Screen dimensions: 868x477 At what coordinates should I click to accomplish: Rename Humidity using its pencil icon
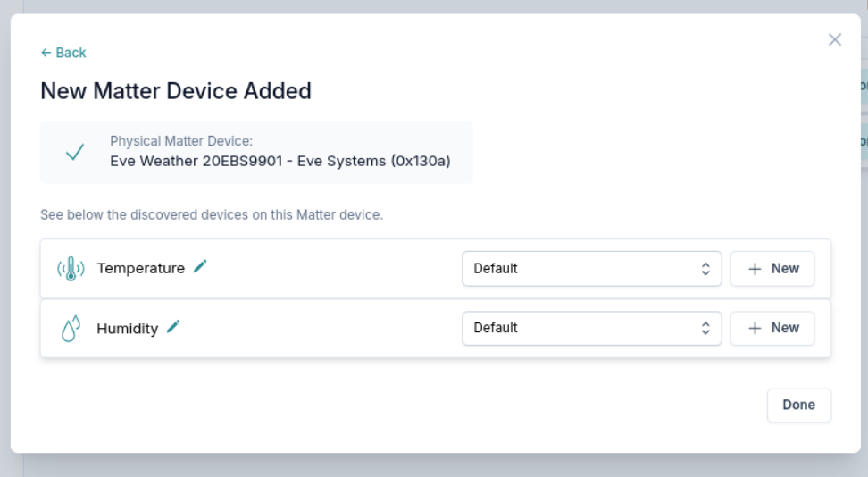pyautogui.click(x=173, y=327)
